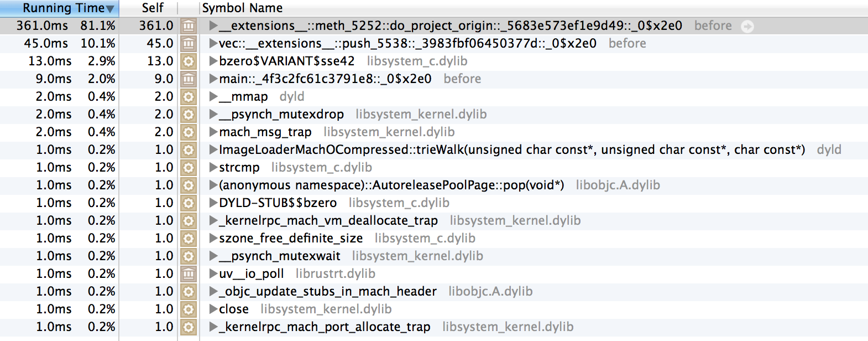Click the focus arrow next to do_project_origin
The image size is (868, 341).
coord(747,26)
